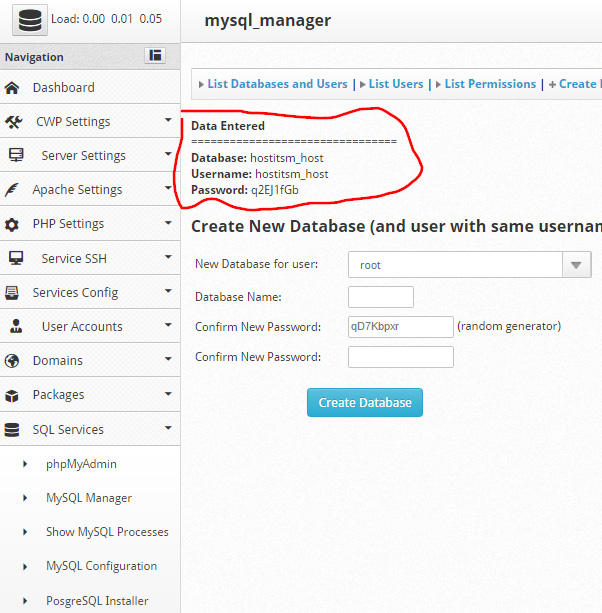Viewport: 602px width, 613px height.
Task: Expand the Server Settings menu arrow
Action: tap(168, 155)
